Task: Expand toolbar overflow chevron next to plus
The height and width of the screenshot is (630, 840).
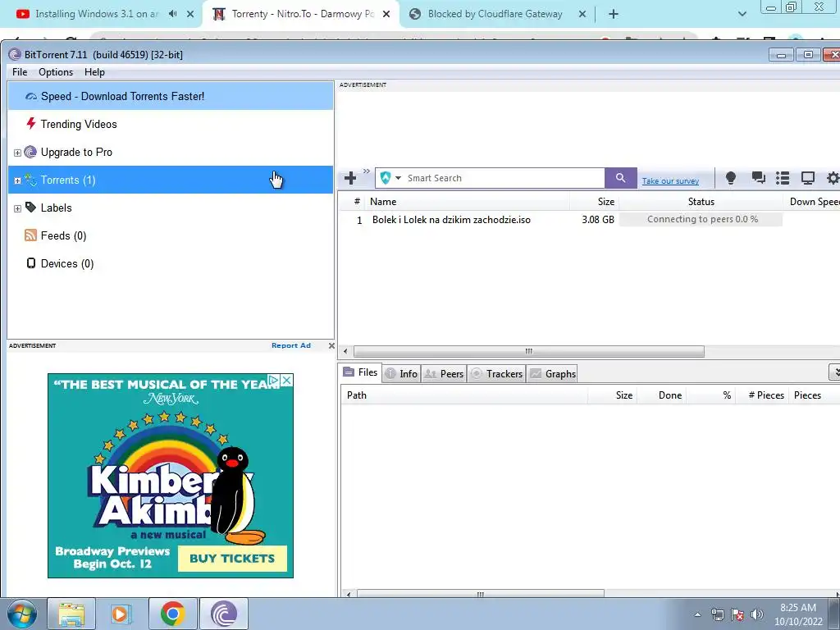Action: tap(367, 171)
